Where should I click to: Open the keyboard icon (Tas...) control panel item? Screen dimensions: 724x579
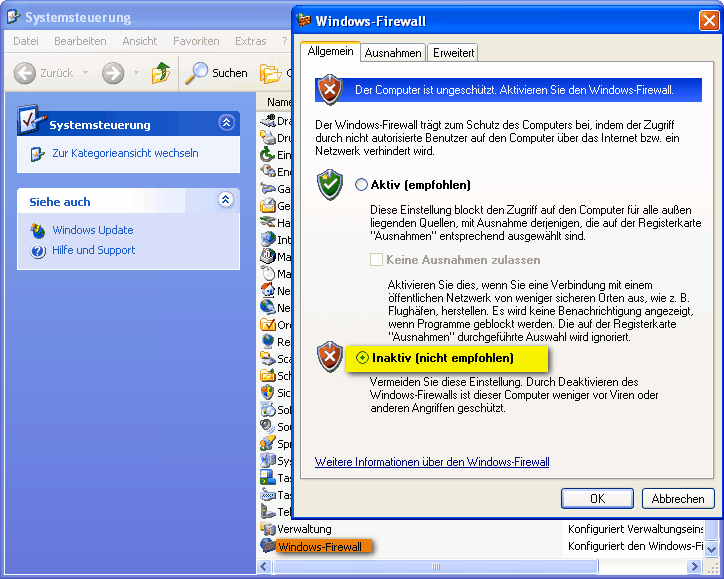coord(275,495)
